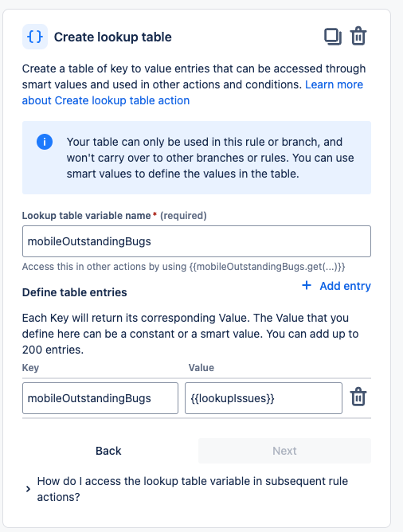
Task: Click the plus icon beside Add entry
Action: pos(307,285)
